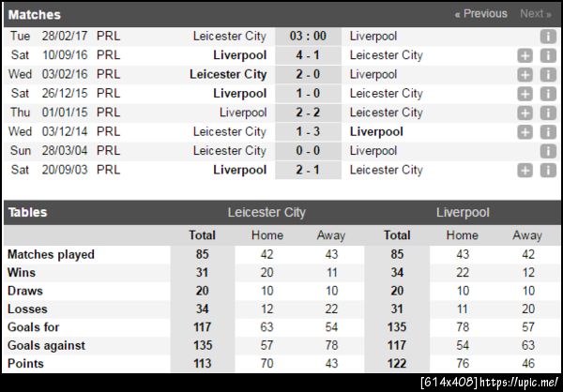Click info icon on 03/02/16 match row

548,74
